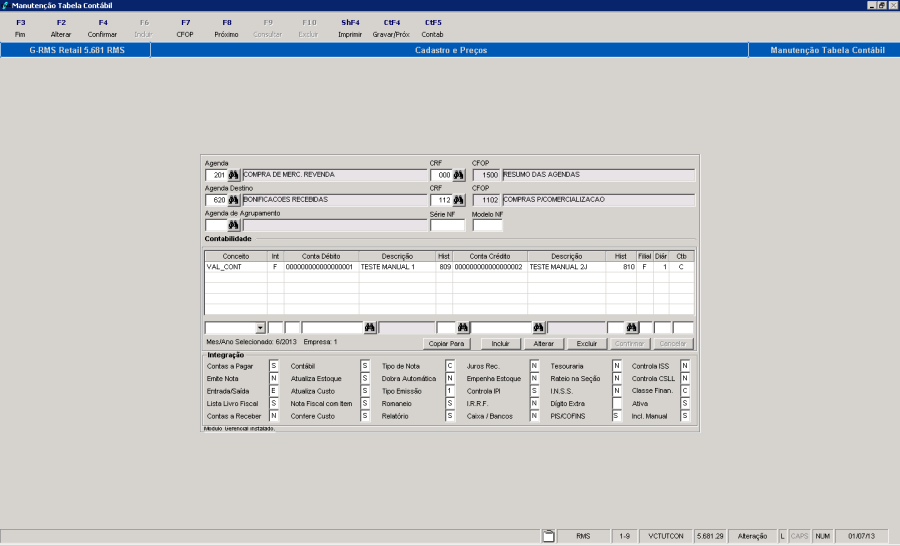This screenshot has width=900, height=546.
Task: Look up Conta Crédito in entry row
Action: pos(538,327)
